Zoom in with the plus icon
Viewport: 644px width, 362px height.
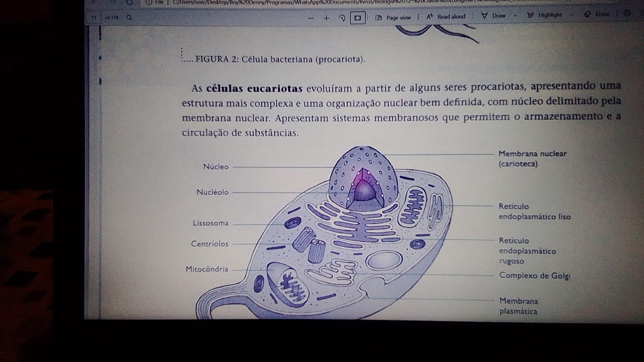pyautogui.click(x=326, y=18)
